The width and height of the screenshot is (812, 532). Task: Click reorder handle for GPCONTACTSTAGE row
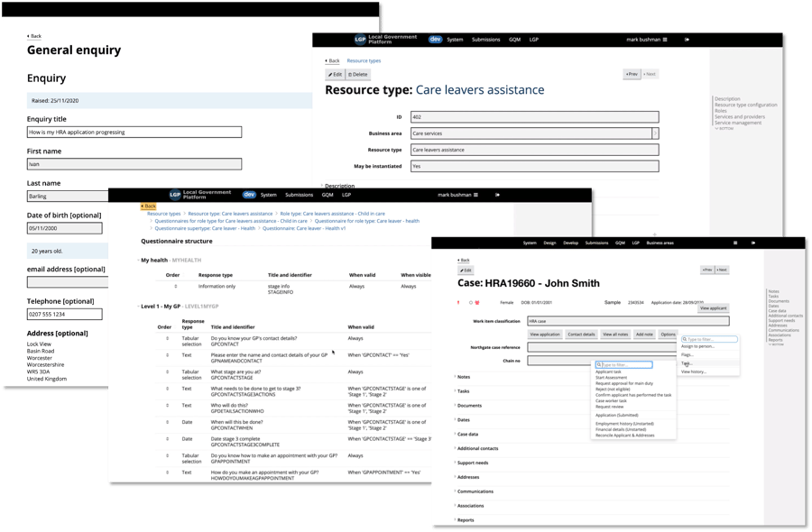click(x=167, y=372)
